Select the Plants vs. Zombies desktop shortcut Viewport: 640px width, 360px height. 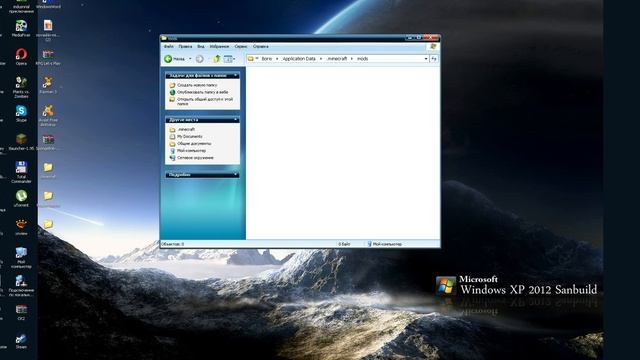click(x=21, y=87)
